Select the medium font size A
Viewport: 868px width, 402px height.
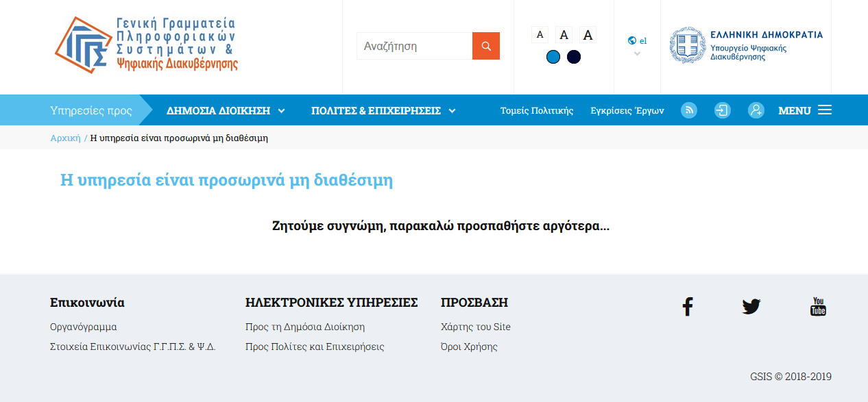[564, 34]
